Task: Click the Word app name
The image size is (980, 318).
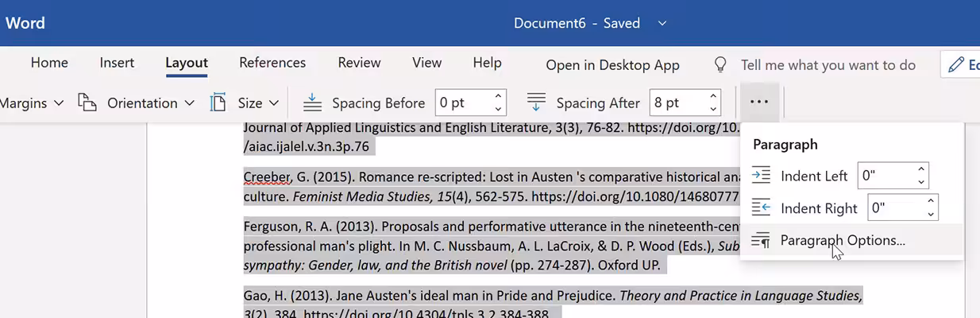Action: (25, 22)
